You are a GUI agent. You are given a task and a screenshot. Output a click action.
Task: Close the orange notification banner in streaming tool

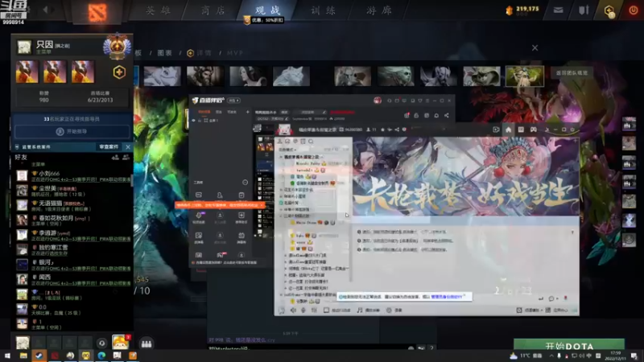(261, 205)
